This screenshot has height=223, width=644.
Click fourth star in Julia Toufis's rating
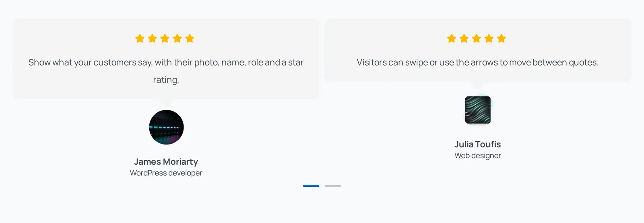tap(489, 38)
